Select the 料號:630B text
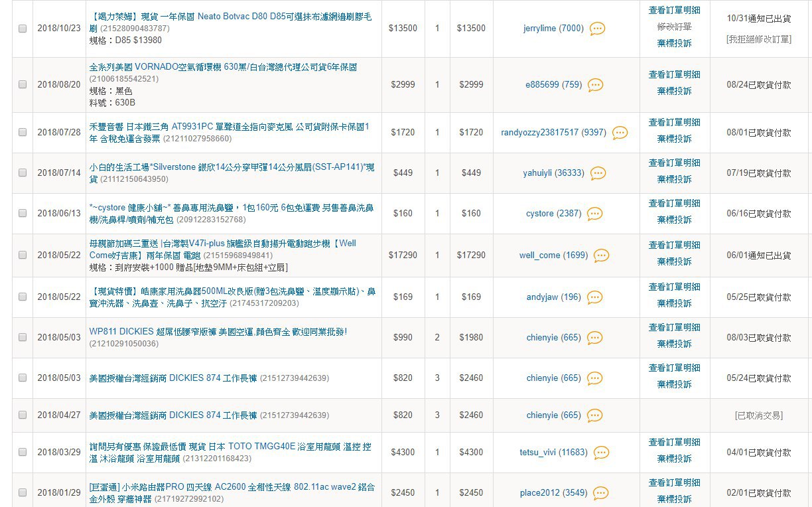This screenshot has height=507, width=812. point(112,103)
